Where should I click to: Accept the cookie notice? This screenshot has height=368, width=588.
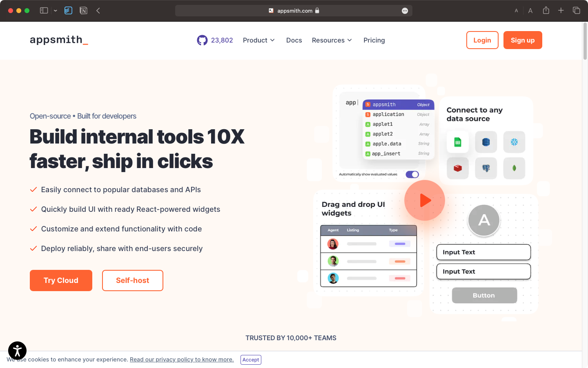(x=251, y=360)
